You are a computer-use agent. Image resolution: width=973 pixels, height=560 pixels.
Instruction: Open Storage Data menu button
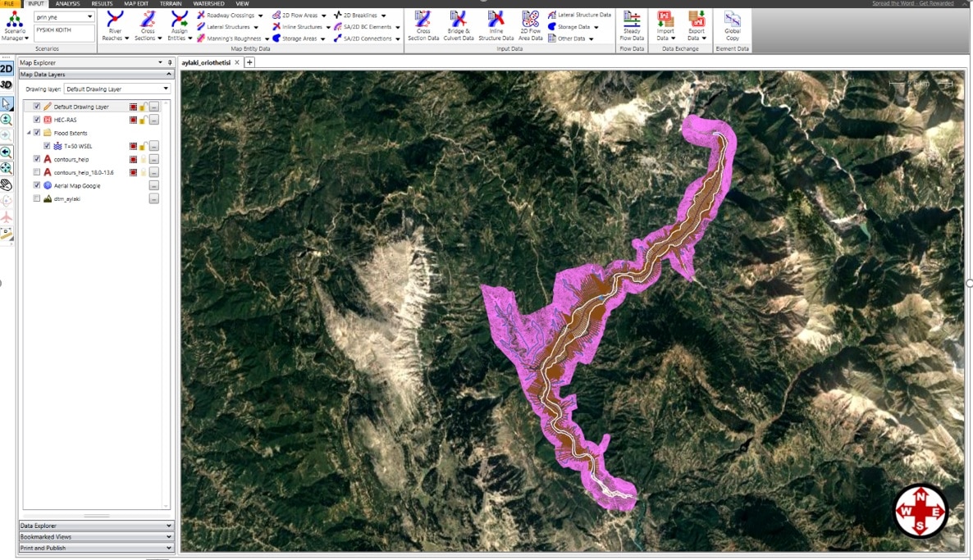[x=573, y=27]
